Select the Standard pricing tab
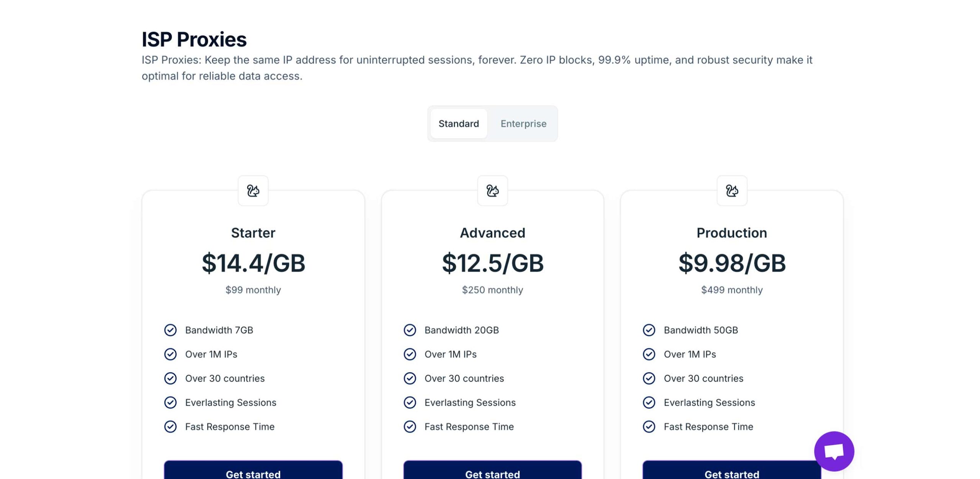 pyautogui.click(x=459, y=124)
